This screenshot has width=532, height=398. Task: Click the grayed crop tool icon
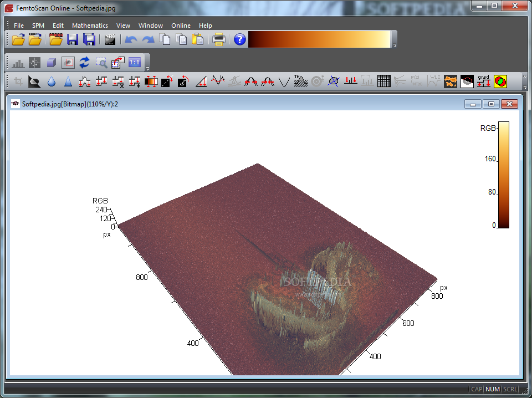[18, 81]
